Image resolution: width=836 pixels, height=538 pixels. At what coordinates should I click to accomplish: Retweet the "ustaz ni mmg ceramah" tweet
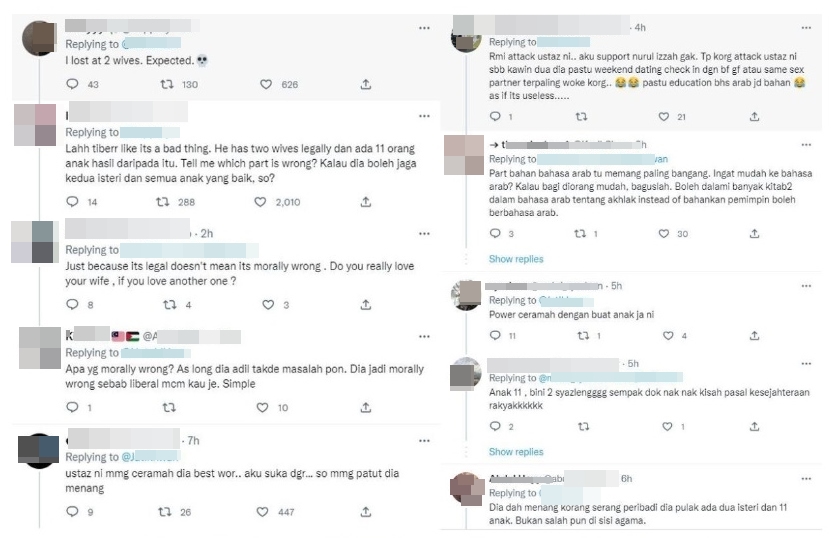pos(167,512)
